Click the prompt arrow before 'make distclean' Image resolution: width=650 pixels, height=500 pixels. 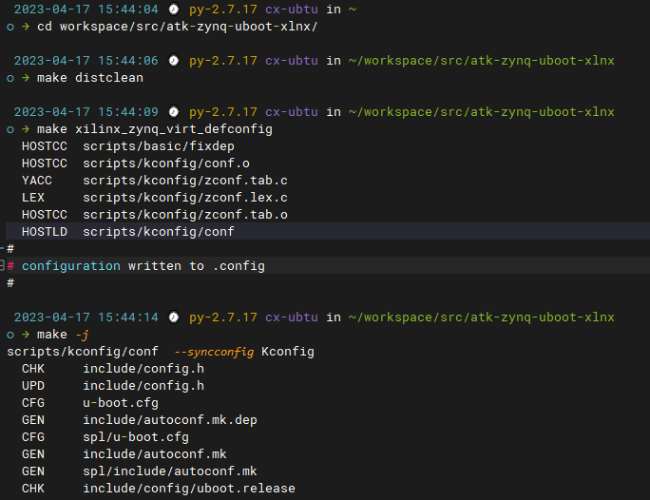pyautogui.click(x=25, y=78)
